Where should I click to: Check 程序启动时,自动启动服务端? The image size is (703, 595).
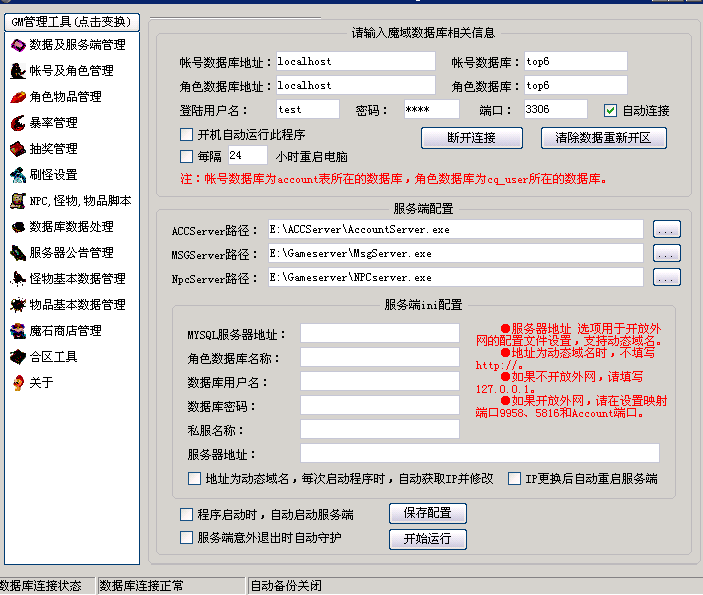[186, 514]
